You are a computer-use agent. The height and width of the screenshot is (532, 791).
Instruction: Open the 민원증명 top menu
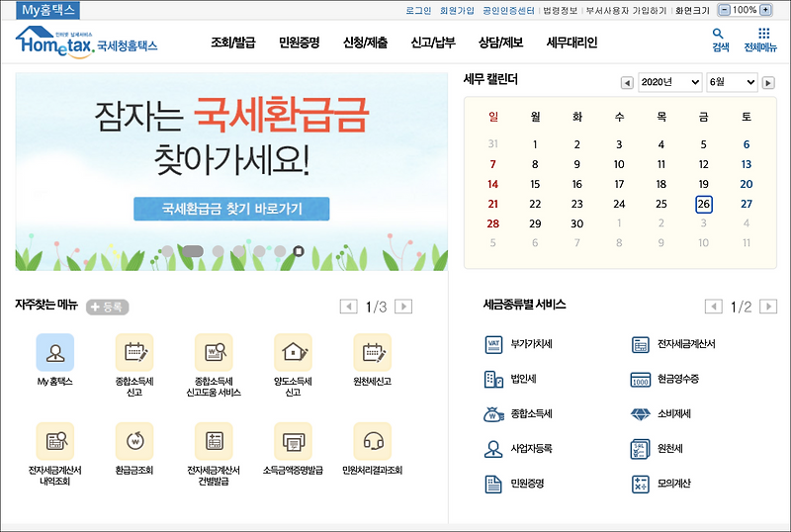tap(300, 43)
